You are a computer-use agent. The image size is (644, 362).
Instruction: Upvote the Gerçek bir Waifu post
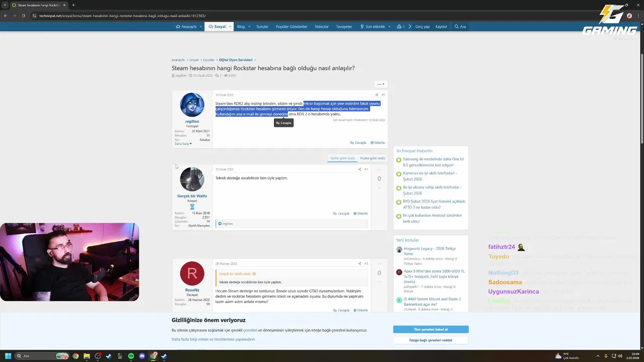(379, 170)
